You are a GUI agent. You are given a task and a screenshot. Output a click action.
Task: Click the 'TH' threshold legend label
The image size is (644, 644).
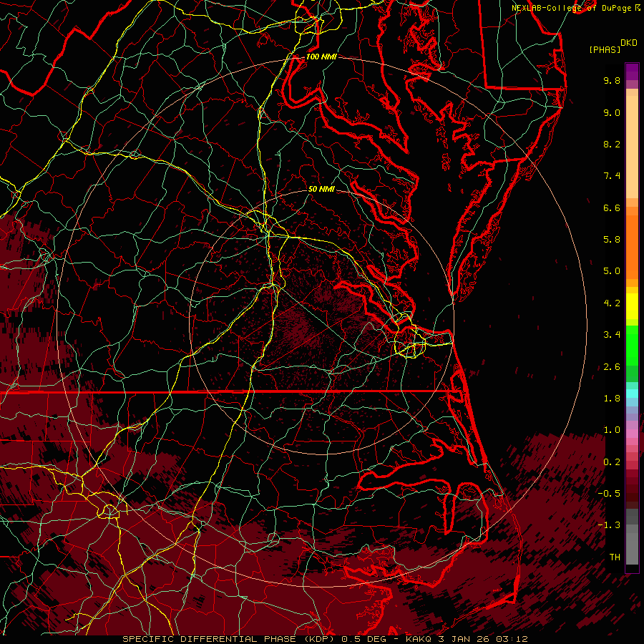pyautogui.click(x=615, y=557)
